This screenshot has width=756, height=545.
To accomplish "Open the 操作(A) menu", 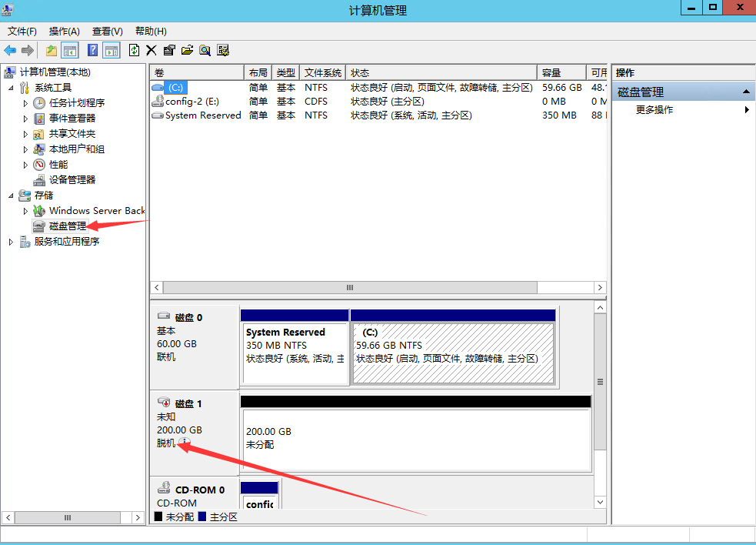I will [x=64, y=31].
